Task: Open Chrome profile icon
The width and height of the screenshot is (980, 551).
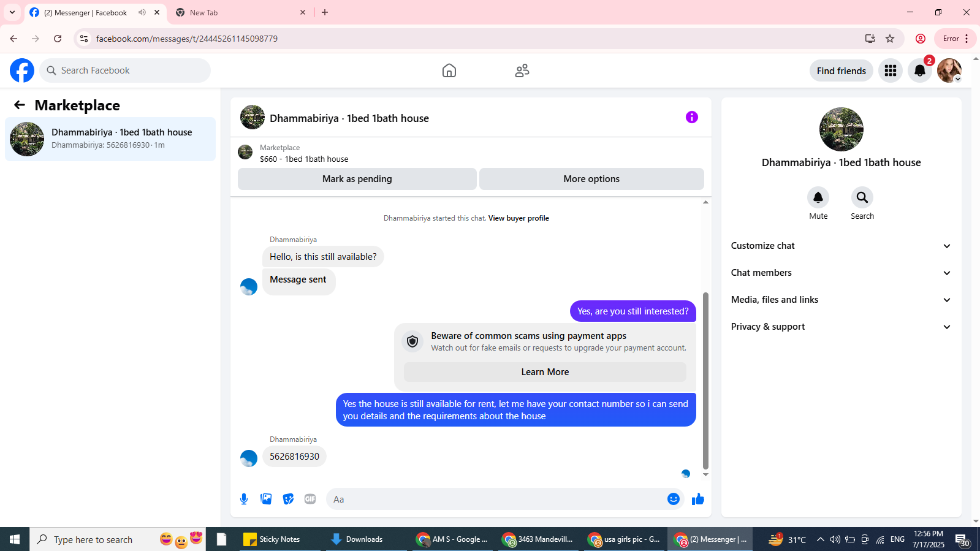Action: (x=921, y=39)
